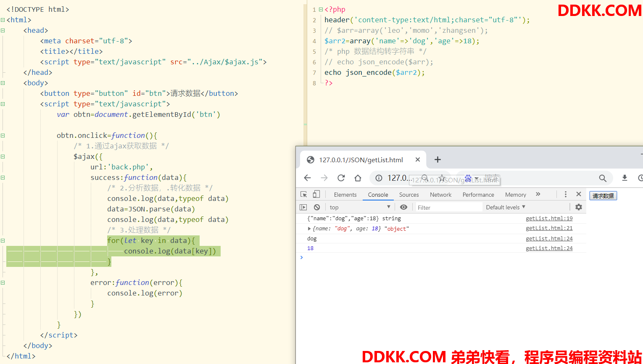Show the console sidebar
The height and width of the screenshot is (364, 643).
point(303,207)
